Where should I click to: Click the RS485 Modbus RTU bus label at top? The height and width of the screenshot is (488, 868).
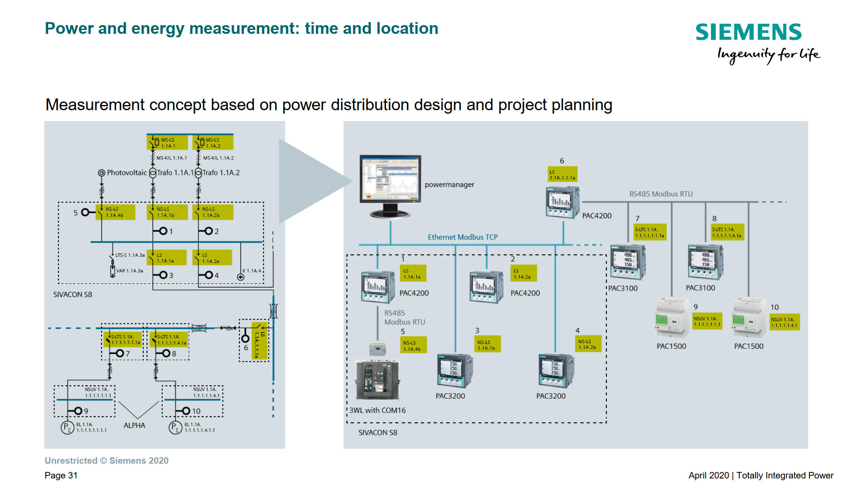point(661,194)
